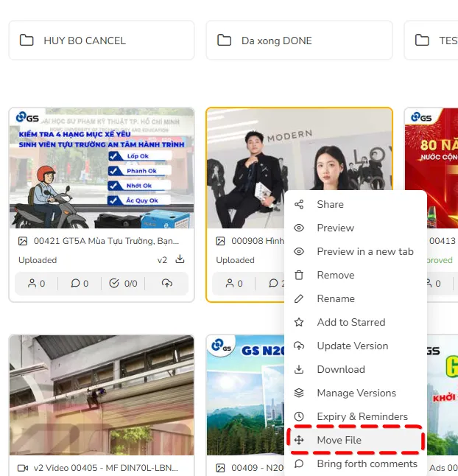Open reviewers count on 000908 Hình card
This screenshot has height=476, width=458.
(234, 284)
